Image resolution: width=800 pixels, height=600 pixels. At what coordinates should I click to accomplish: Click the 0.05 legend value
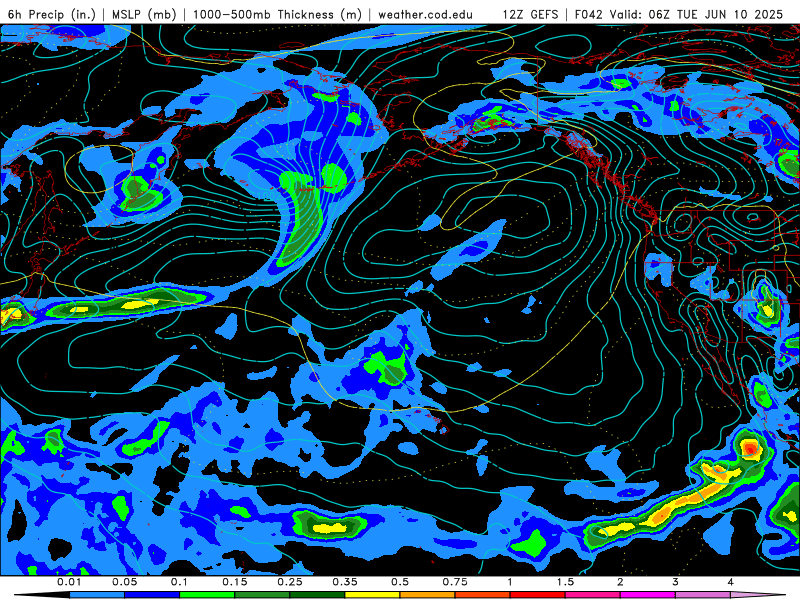pyautogui.click(x=124, y=582)
